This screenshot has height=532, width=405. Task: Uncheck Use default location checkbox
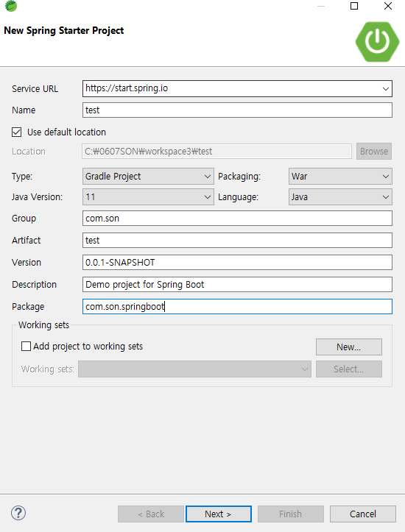tap(17, 132)
